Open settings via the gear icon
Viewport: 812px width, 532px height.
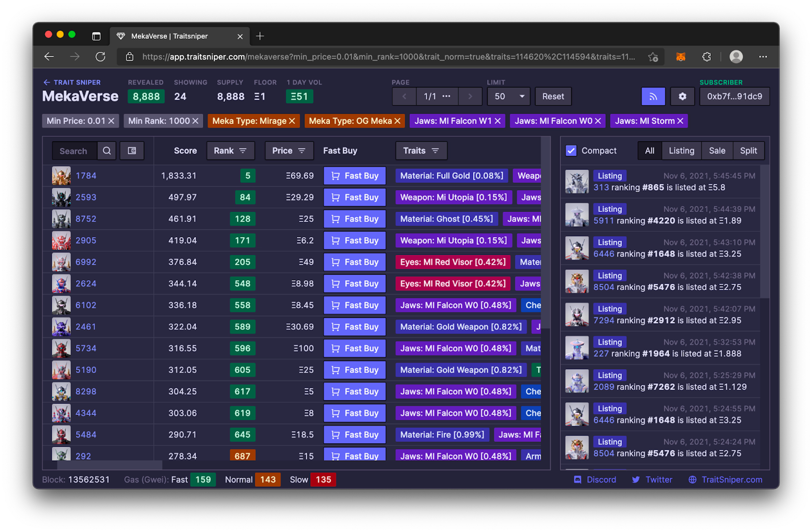pos(682,97)
